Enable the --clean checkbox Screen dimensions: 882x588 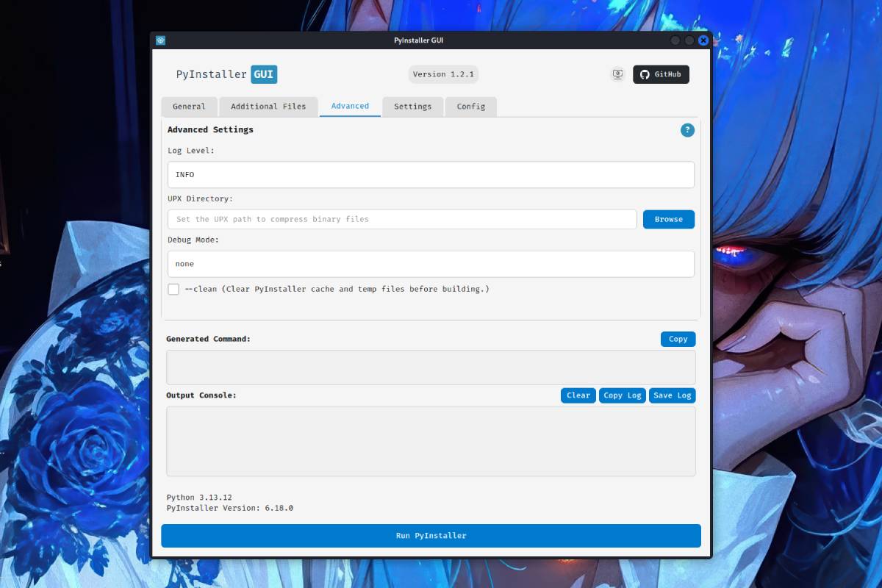click(173, 290)
